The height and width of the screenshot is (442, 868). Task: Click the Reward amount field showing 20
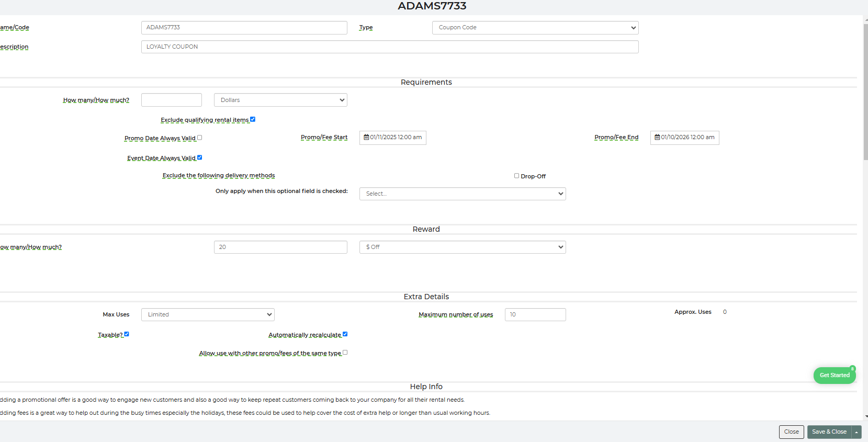(x=280, y=247)
